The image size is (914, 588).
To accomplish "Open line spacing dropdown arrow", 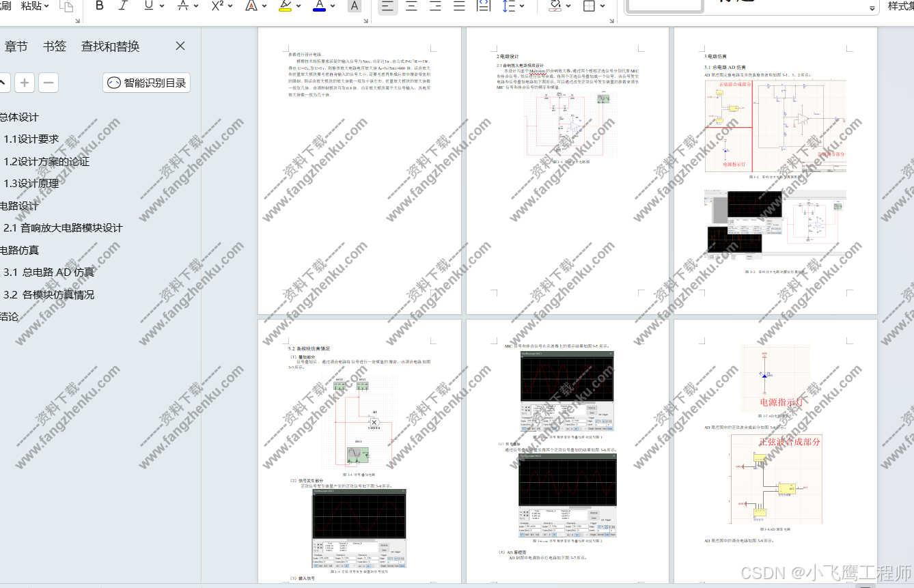I will click(x=522, y=6).
